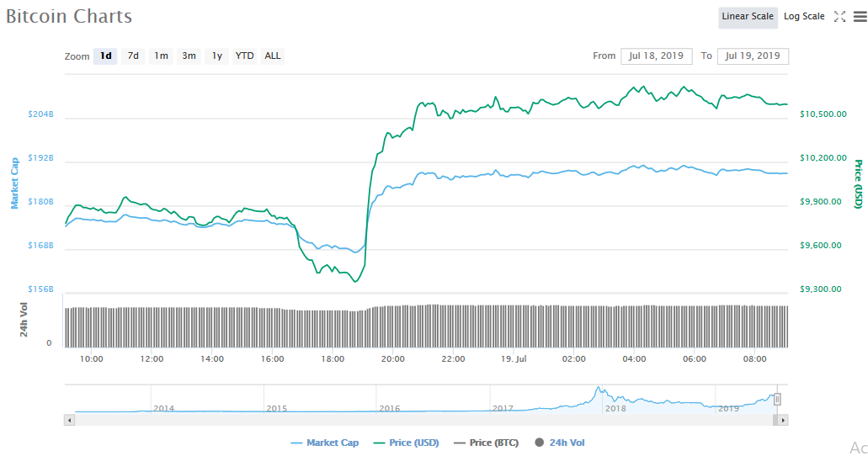Click the $156B market cap axis label
This screenshot has width=868, height=456.
[41, 289]
